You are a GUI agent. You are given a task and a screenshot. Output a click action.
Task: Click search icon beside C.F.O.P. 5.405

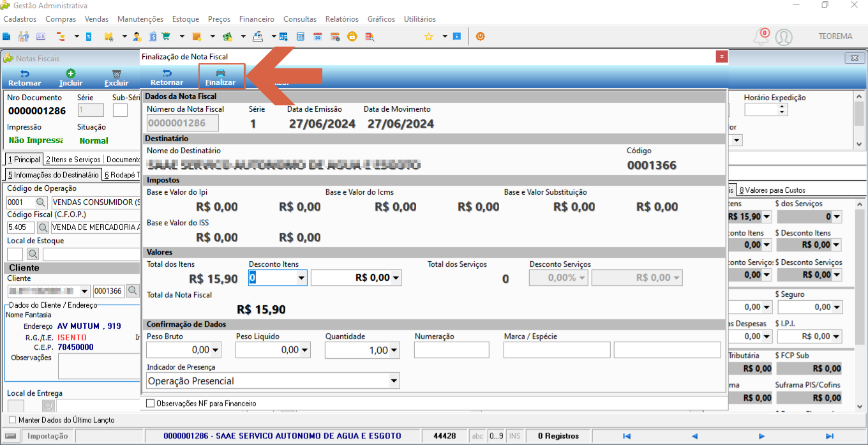[x=43, y=227]
